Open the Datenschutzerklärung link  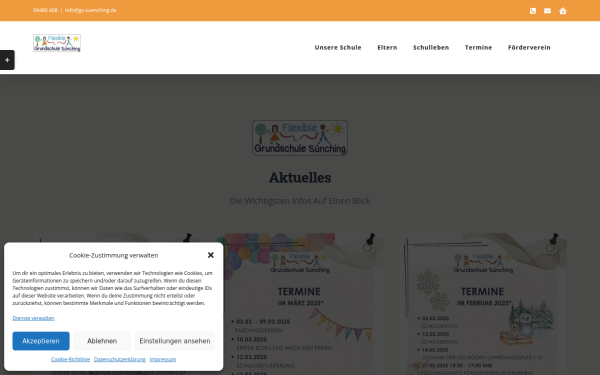pos(120,359)
